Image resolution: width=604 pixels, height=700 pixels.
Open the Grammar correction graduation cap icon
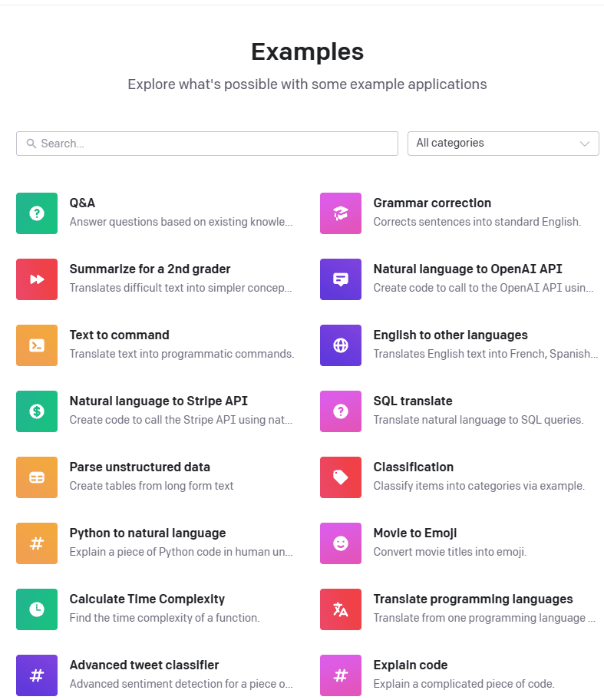coord(341,213)
